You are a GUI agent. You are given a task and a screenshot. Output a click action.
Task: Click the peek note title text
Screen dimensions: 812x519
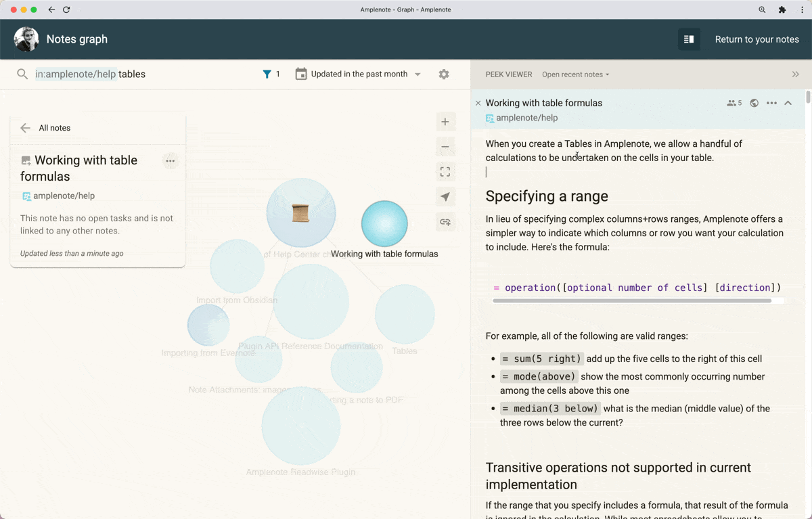(x=544, y=103)
